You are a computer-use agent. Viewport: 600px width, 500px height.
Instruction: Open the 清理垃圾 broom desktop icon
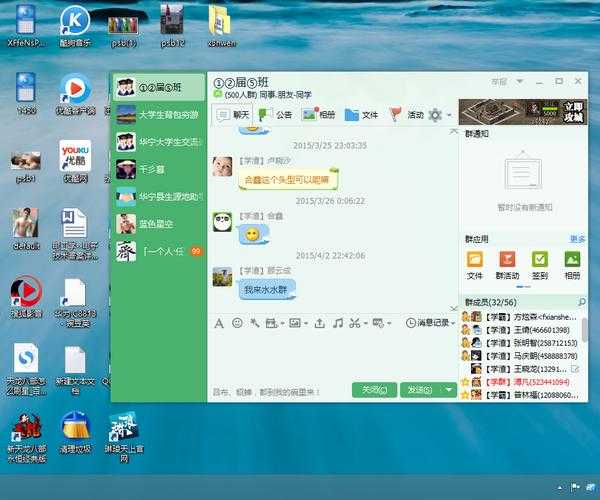click(x=75, y=433)
